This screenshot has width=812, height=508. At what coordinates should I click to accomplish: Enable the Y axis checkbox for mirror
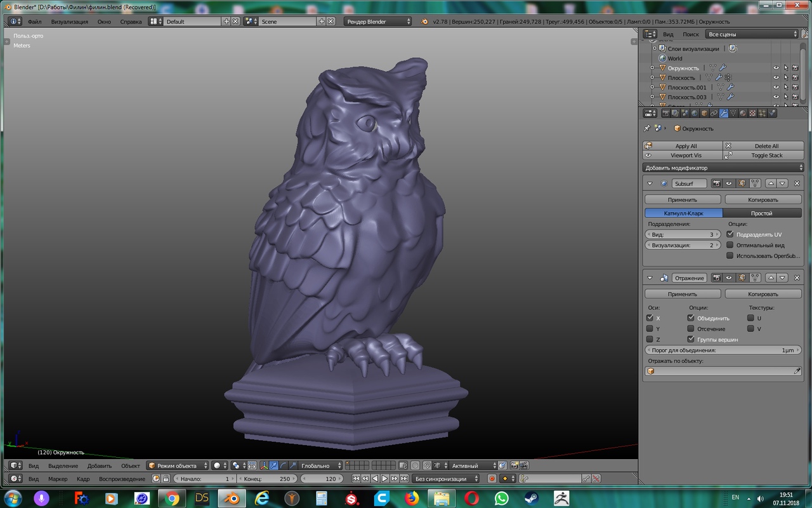[650, 329]
